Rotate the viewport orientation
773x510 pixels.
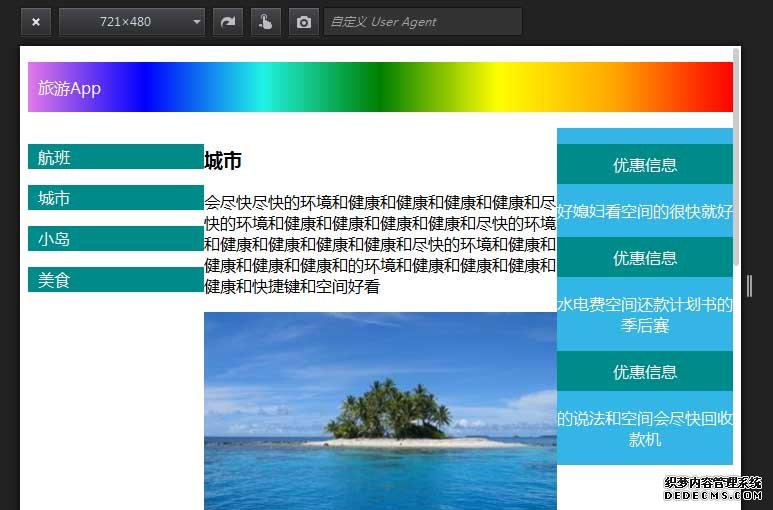point(228,22)
